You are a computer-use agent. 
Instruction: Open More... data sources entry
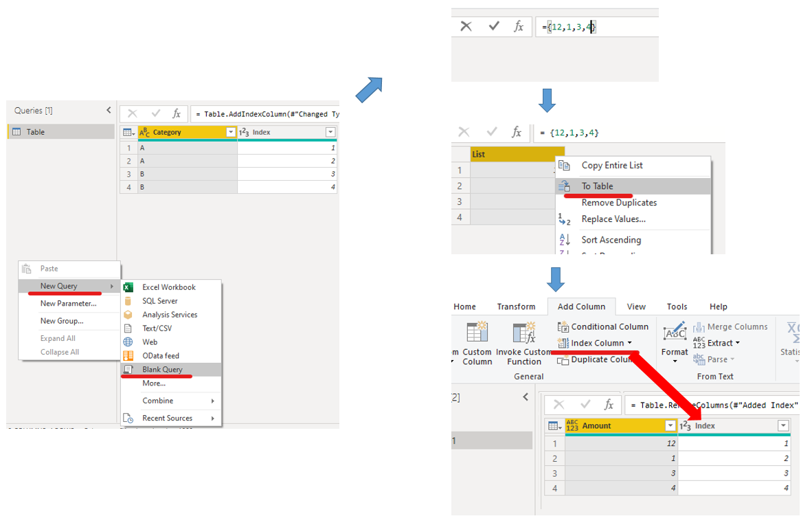click(172, 383)
